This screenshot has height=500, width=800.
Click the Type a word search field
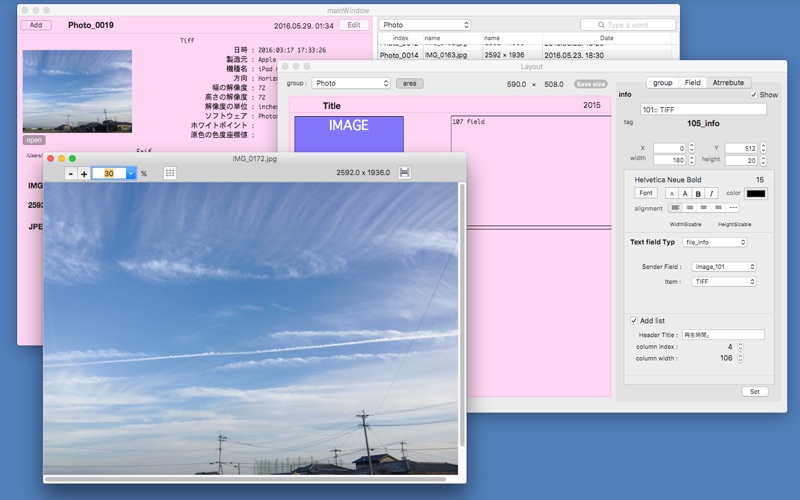[628, 24]
